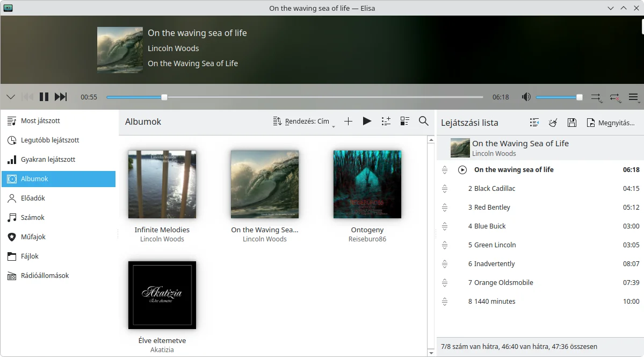644x357 pixels.
Task: Toggle the grid/list view icon
Action: (405, 122)
